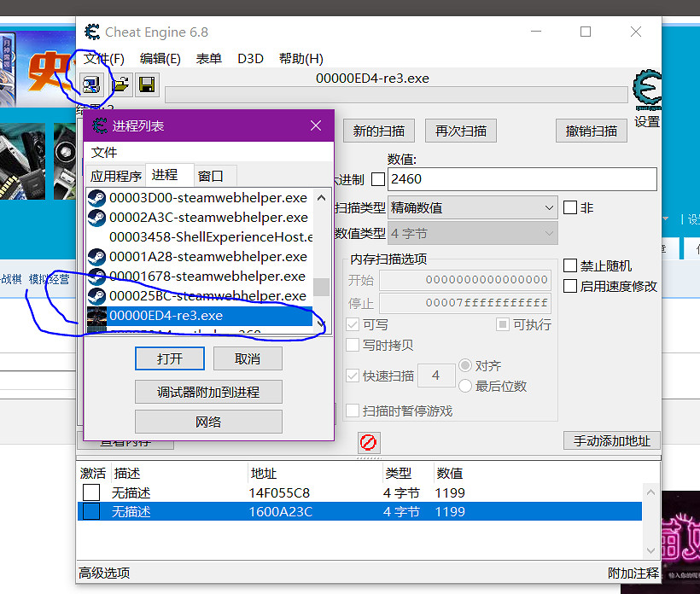Click the open process computer icon

(90, 84)
